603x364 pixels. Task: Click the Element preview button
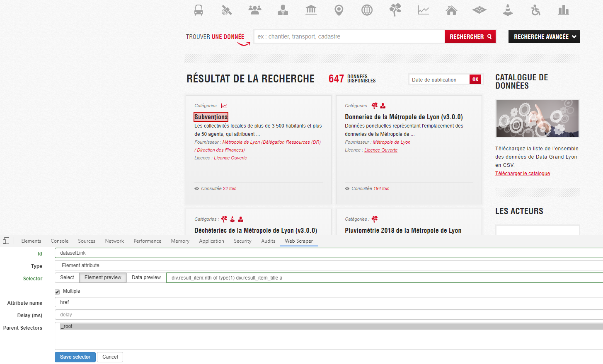click(103, 277)
